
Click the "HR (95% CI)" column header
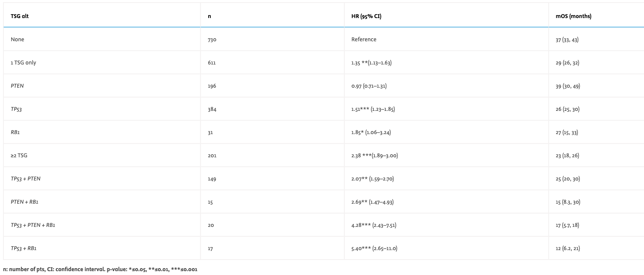pos(366,16)
